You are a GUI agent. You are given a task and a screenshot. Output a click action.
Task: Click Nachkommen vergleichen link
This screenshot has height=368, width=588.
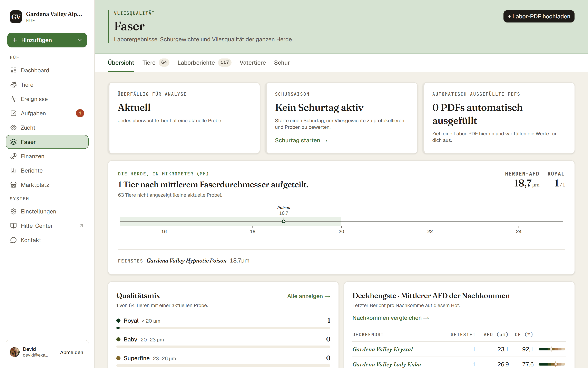(390, 318)
